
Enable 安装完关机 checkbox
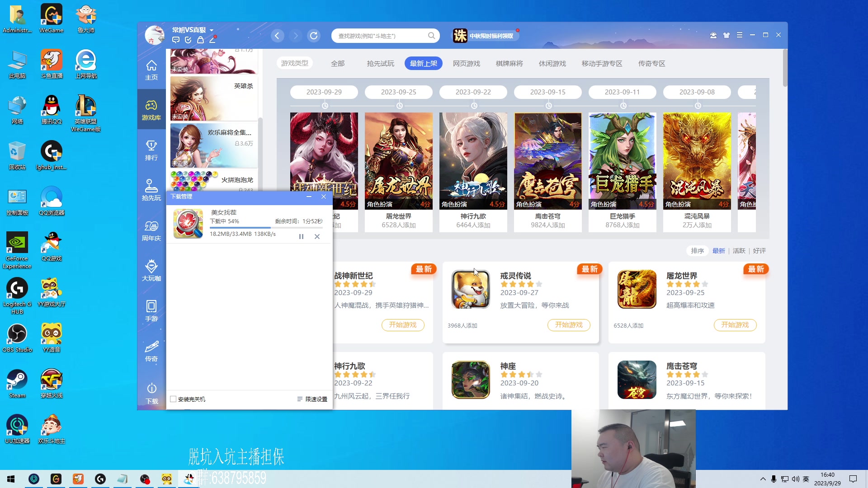[x=173, y=399]
